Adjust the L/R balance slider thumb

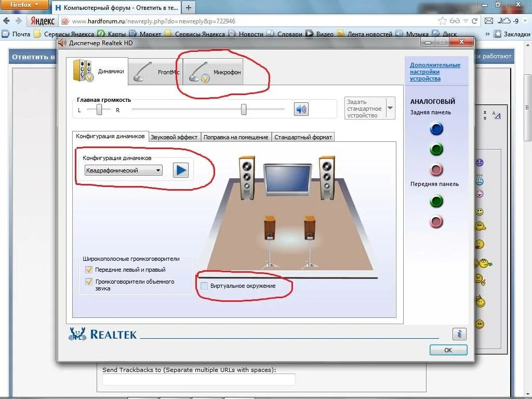(x=99, y=109)
